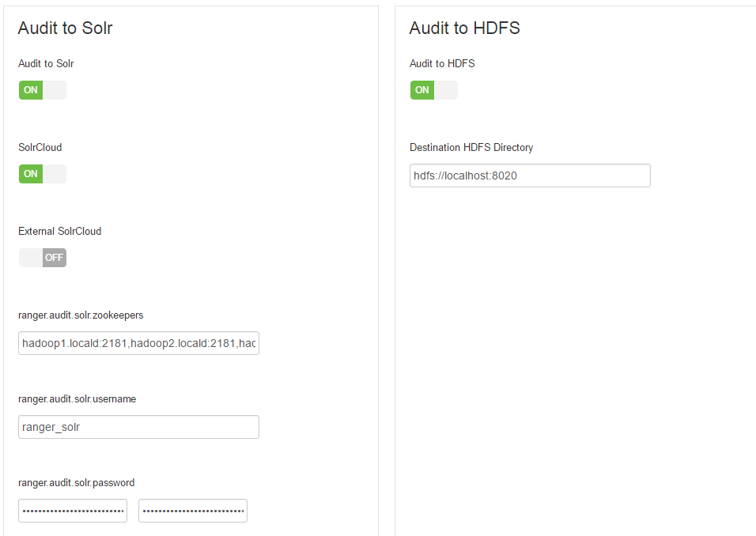Screen dimensions: 756x536
Task: Select the ranger.audit.solr.username label
Action: tap(77, 398)
